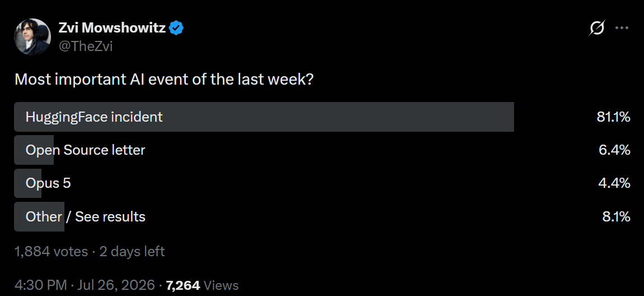Click the Zvi Mowshowitz display name

[112, 28]
